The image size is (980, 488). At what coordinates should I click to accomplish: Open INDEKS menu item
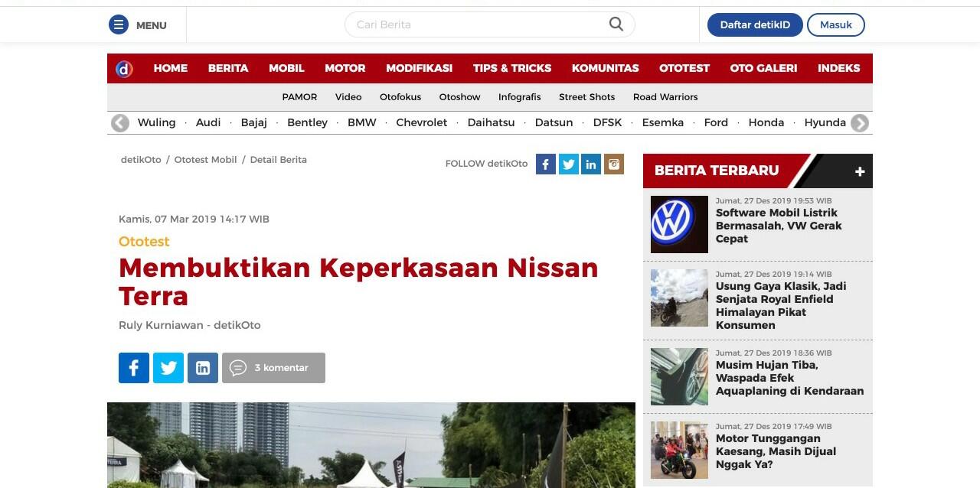tap(838, 68)
